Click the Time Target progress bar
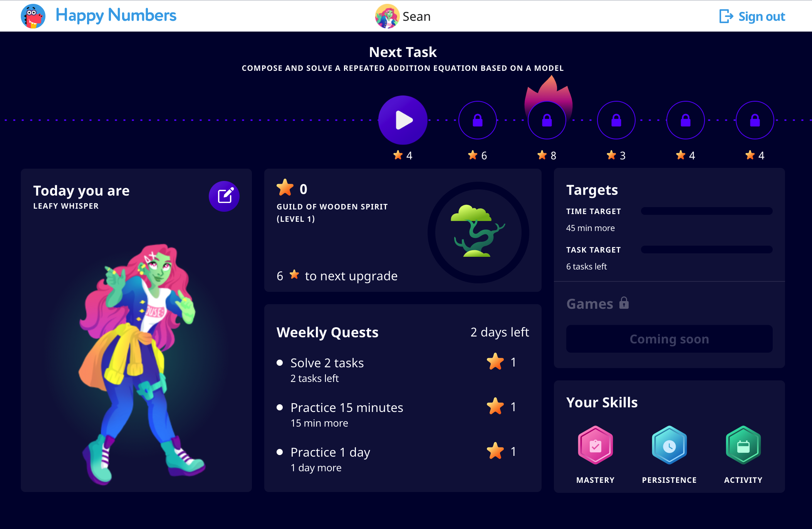The image size is (812, 529). [707, 211]
